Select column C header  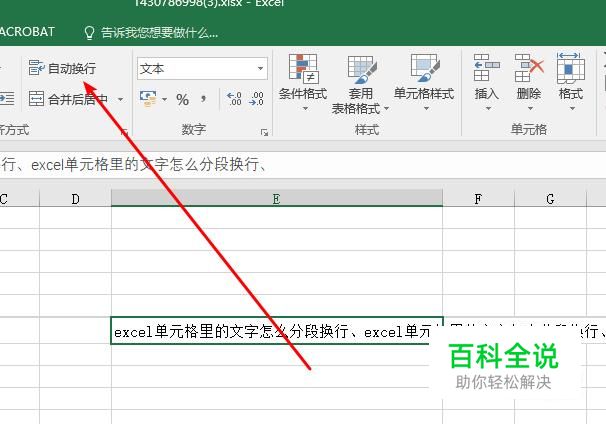tap(19, 199)
